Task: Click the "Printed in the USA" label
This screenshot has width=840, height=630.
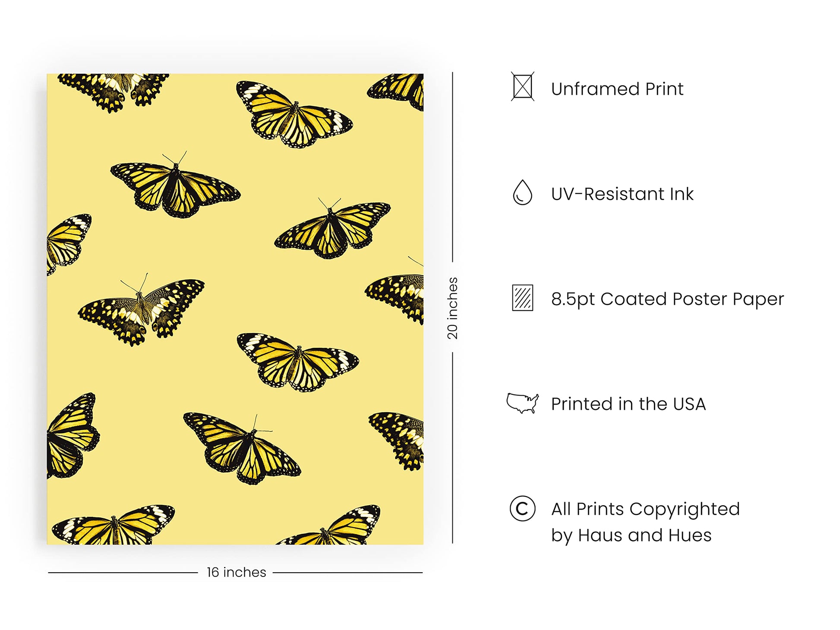Action: (x=628, y=404)
